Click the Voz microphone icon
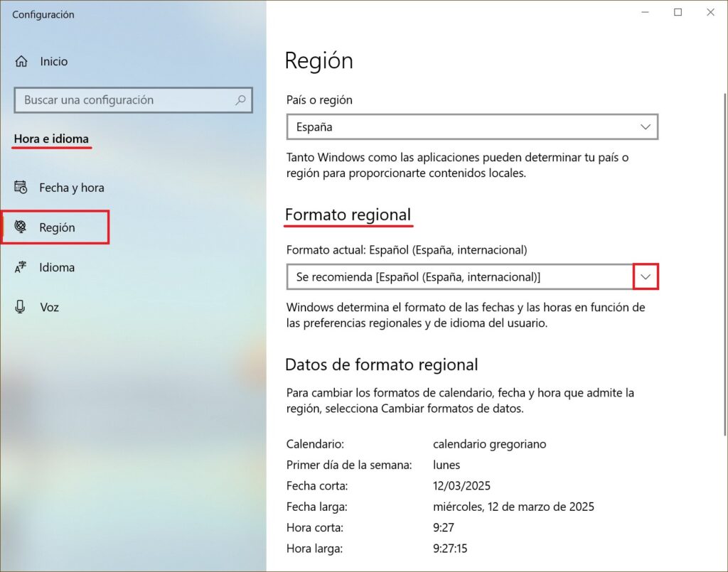Screen dimensions: 728x572 21,307
